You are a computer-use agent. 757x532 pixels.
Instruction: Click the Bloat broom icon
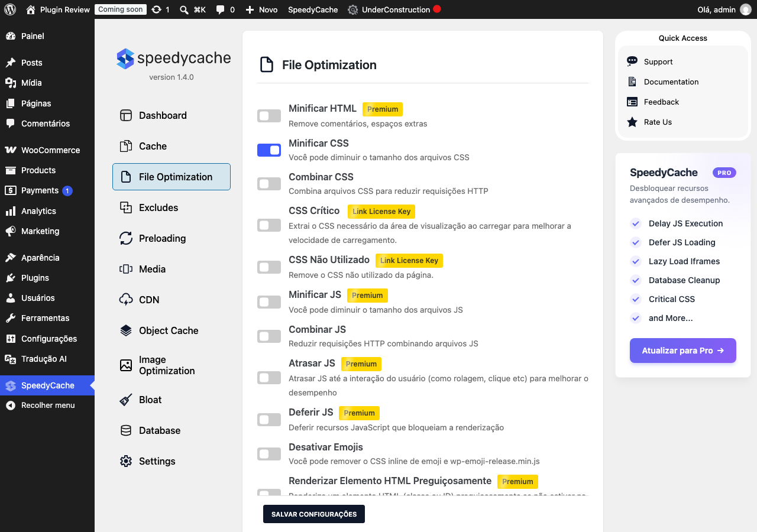pyautogui.click(x=126, y=400)
